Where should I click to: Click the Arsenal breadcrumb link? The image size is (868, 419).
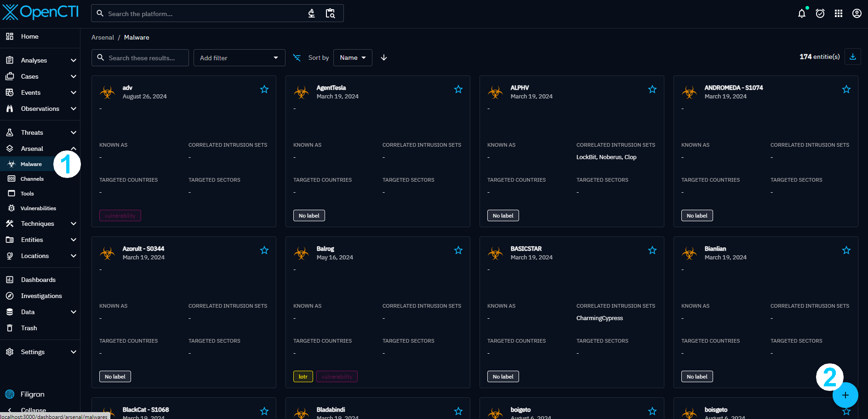point(103,38)
